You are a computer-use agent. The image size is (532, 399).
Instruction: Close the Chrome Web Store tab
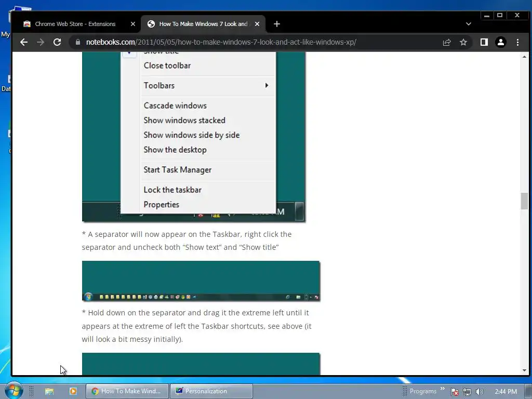pos(133,24)
